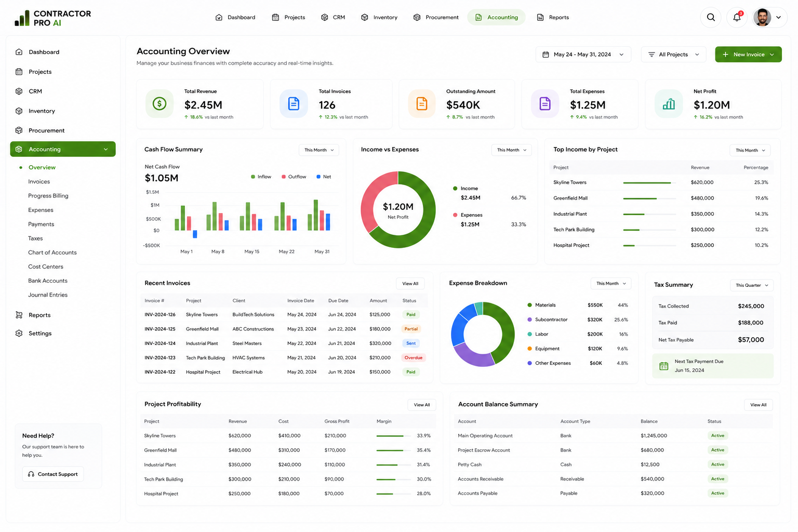798x532 pixels.
Task: Select Progress Billing in the Accounting submenu
Action: (x=48, y=196)
